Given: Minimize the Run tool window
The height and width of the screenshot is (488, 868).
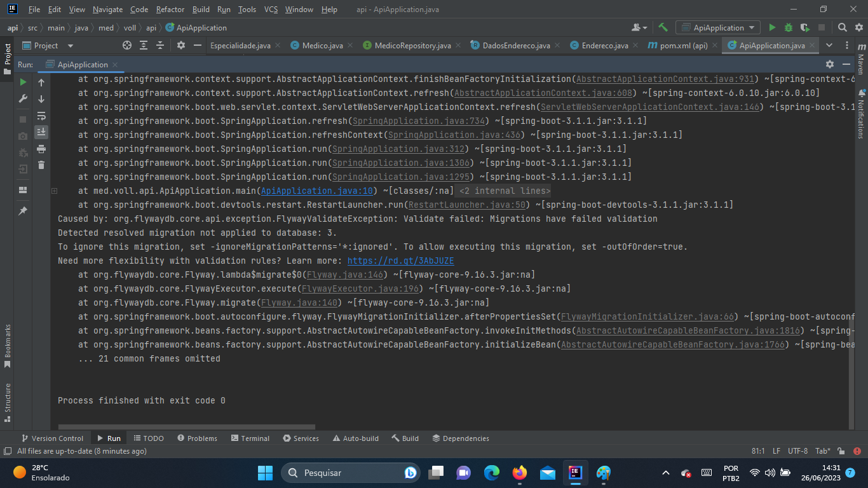Looking at the screenshot, I should tap(846, 64).
